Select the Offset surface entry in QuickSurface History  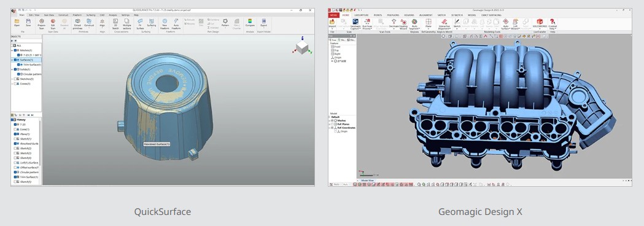(29, 167)
